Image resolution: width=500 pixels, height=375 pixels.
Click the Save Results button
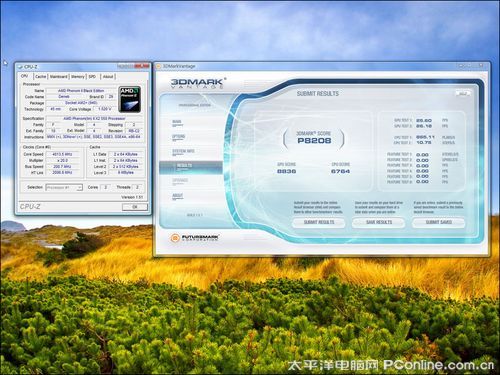coord(379,222)
